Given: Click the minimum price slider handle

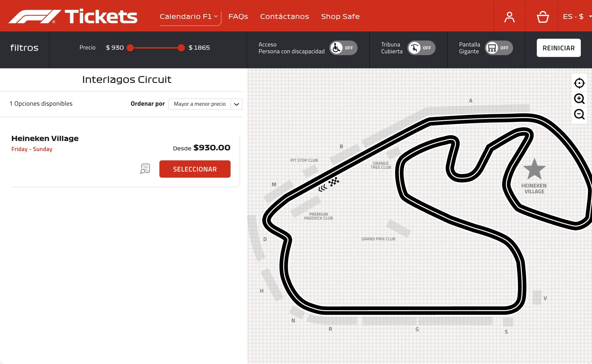Looking at the screenshot, I should 130,48.
